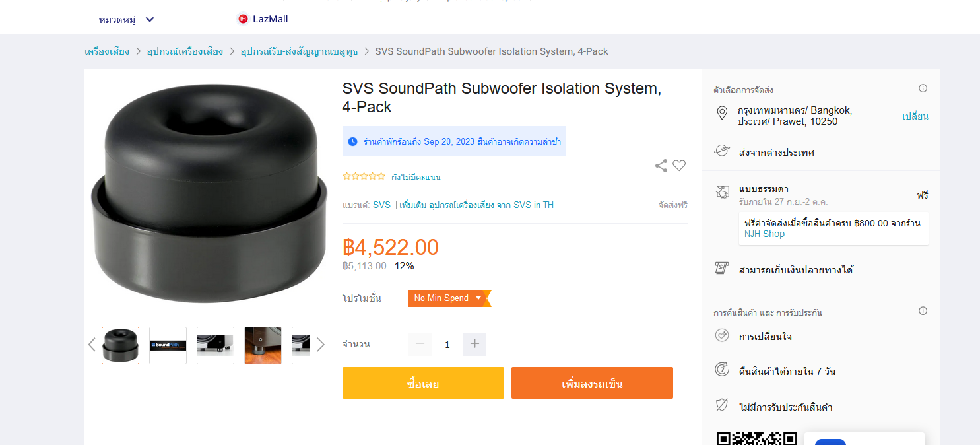
Task: Click the quantity input field
Action: pyautogui.click(x=447, y=344)
